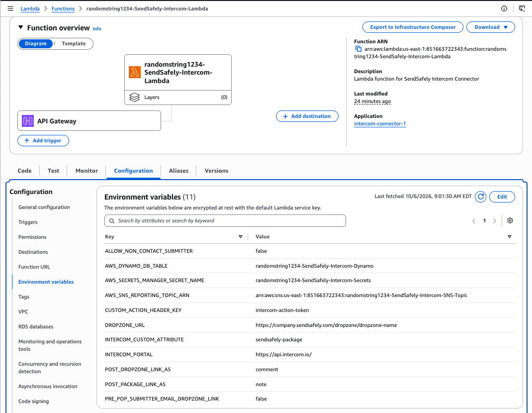
Task: Collapse the Function overview section
Action: click(x=21, y=27)
